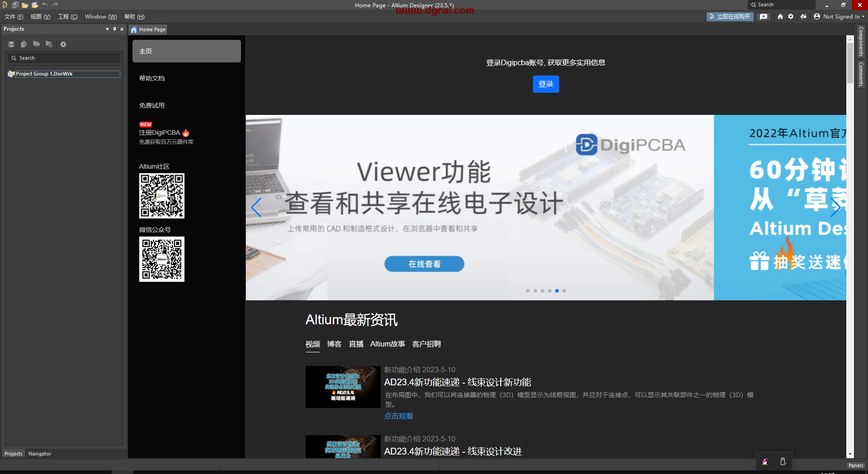
Task: Click the copy documents icon in Projects panel
Action: pos(24,44)
